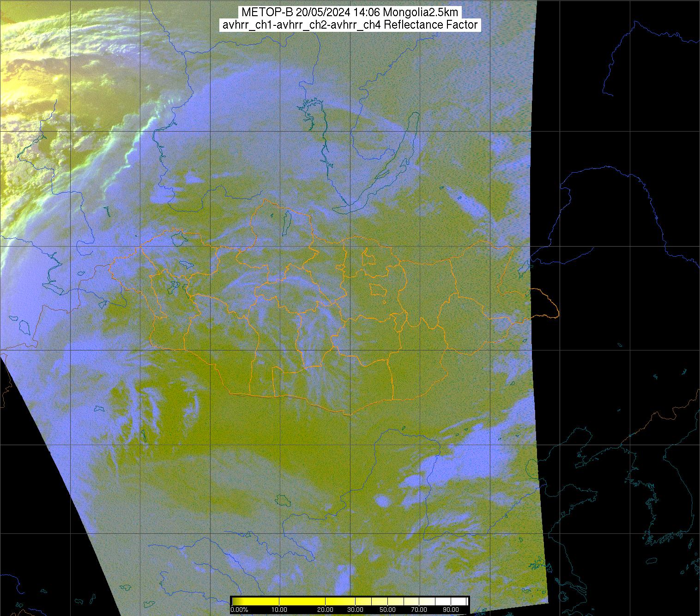Click the 0.00% label on the colorbar

tap(239, 610)
